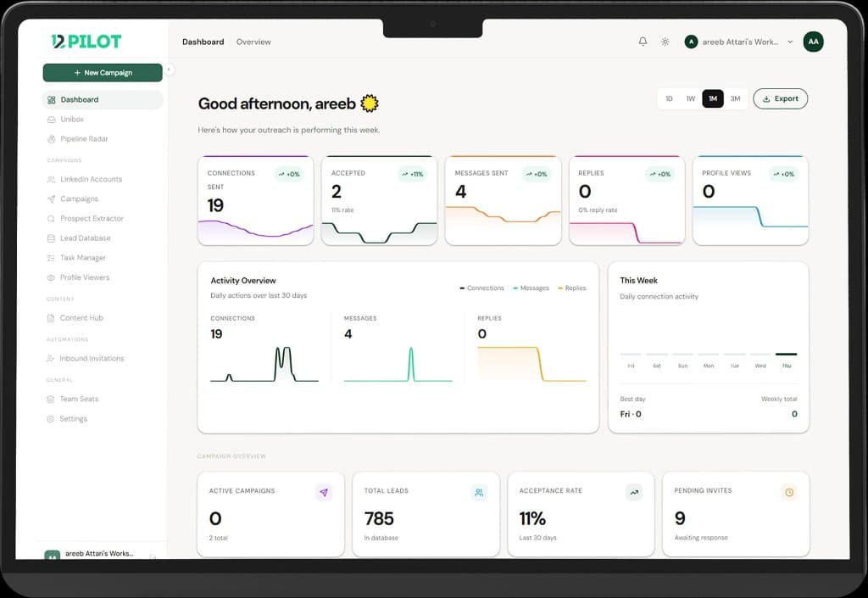The image size is (868, 598).
Task: Click the Accepted +11% trend badge
Action: pyautogui.click(x=413, y=174)
